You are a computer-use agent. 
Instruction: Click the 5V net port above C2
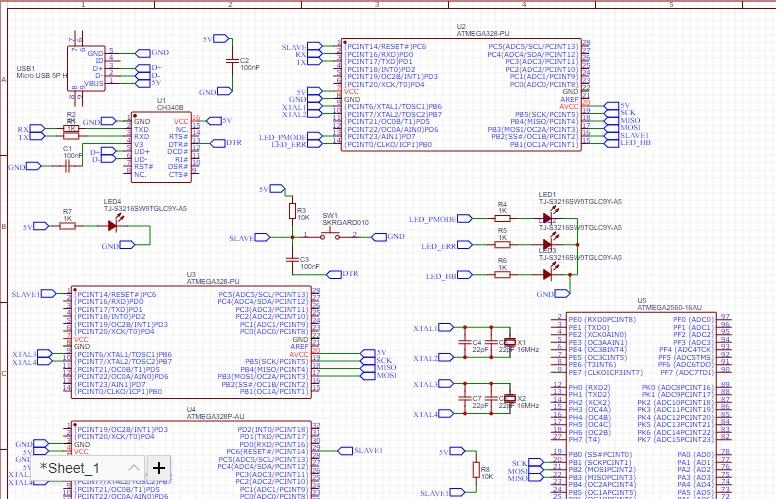tap(221, 38)
